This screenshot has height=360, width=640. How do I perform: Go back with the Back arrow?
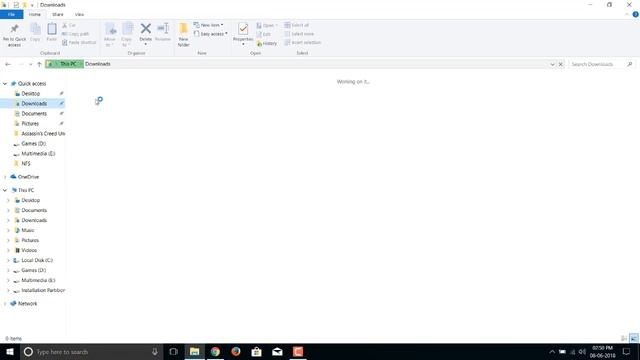click(8, 64)
